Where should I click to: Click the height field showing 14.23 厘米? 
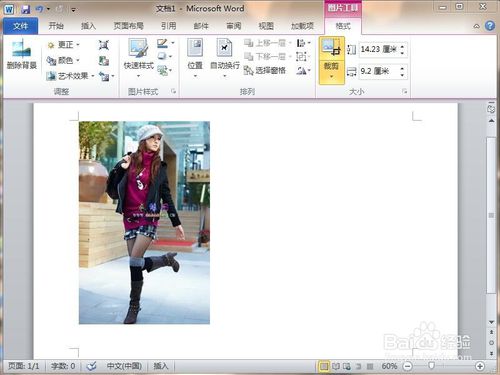click(378, 49)
